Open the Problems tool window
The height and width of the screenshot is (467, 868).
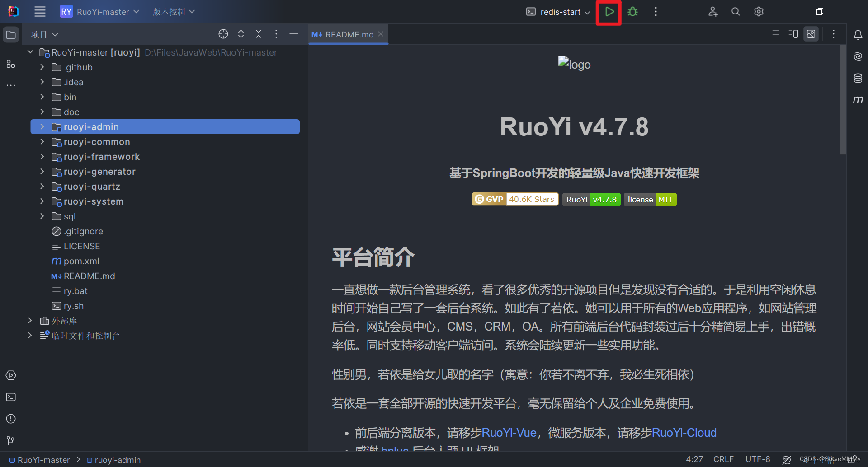[11, 419]
